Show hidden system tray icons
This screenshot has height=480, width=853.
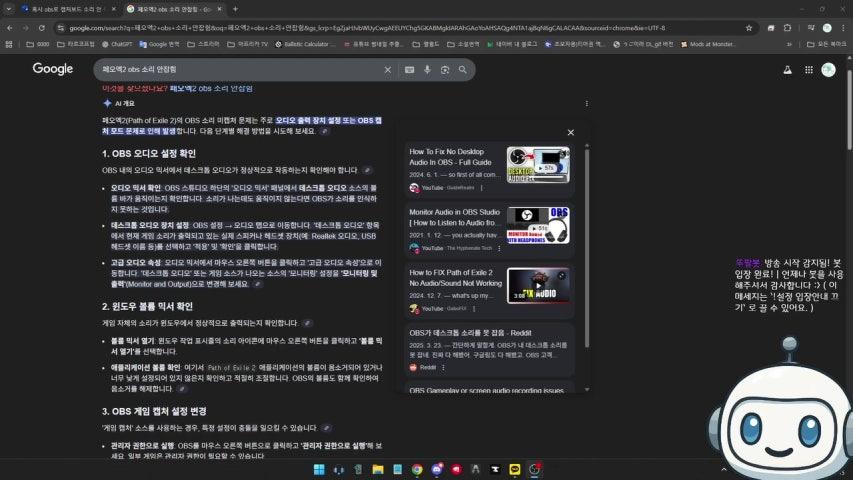click(724, 469)
